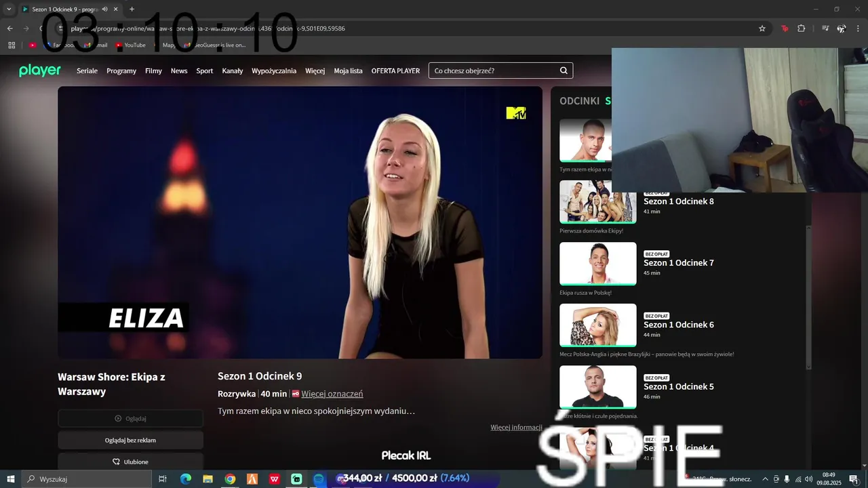The width and height of the screenshot is (868, 488).
Task: Open Sezon 1 Odcinek 5 title
Action: pos(679,386)
